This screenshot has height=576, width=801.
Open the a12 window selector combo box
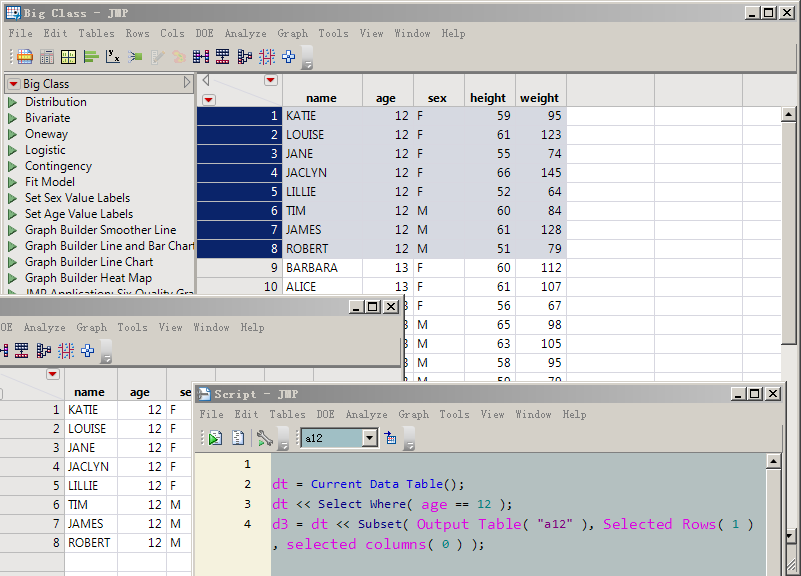coord(370,438)
